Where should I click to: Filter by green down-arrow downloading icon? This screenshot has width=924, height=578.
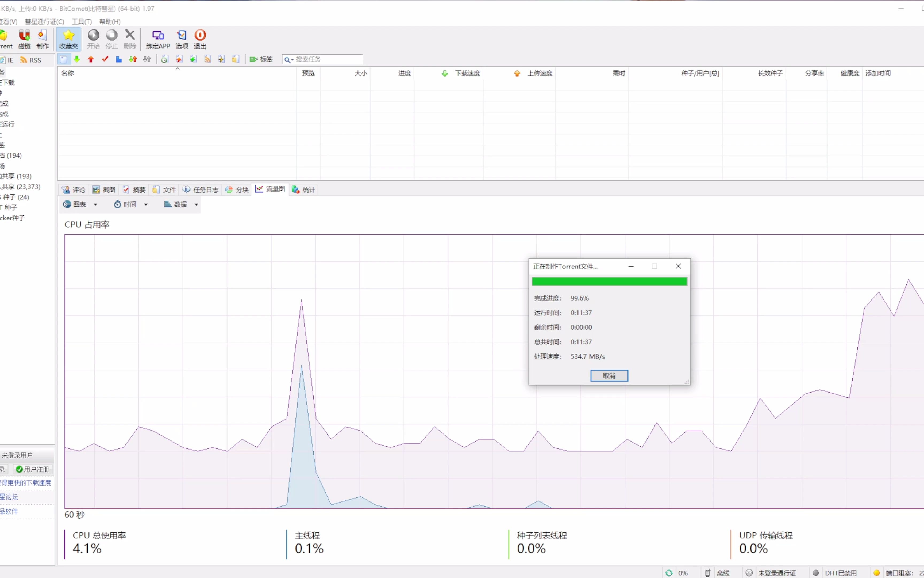pos(77,59)
